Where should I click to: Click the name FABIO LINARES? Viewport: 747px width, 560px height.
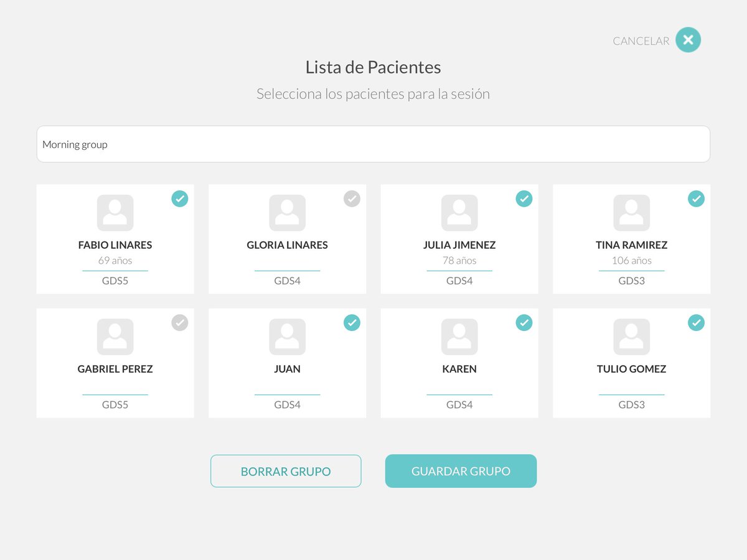[115, 245]
